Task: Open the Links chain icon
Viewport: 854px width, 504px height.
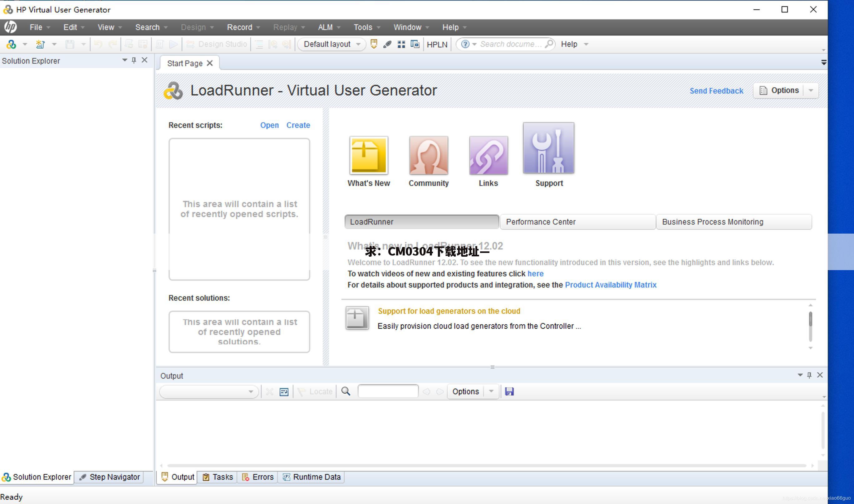Action: point(488,155)
